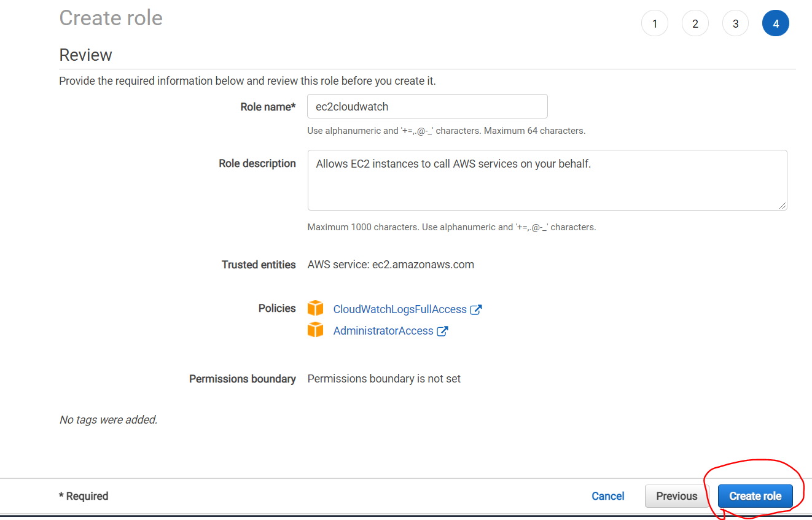Select the ec2.amazonaws.com trusted entity text

click(423, 265)
